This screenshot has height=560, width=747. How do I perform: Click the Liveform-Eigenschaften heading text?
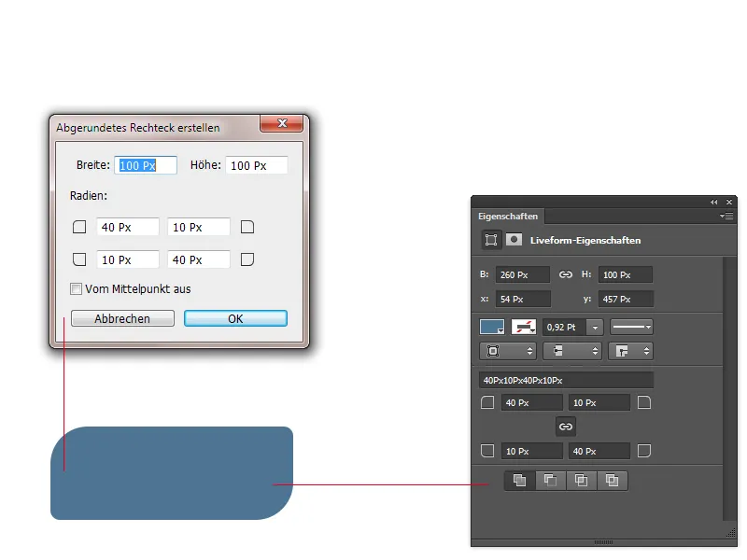click(585, 241)
